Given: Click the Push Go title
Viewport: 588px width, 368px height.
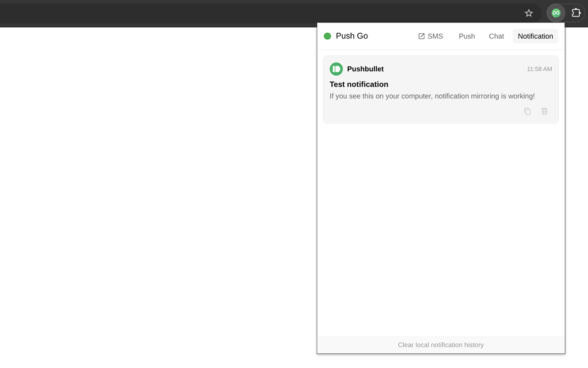Looking at the screenshot, I should (352, 36).
